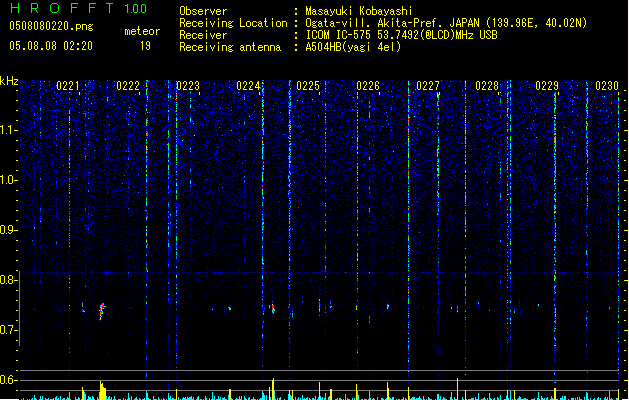Click the receiver value ICOM IC-575 53.7492 MHz USB
Image resolution: width=629 pixels, height=400 pixels.
[x=402, y=35]
